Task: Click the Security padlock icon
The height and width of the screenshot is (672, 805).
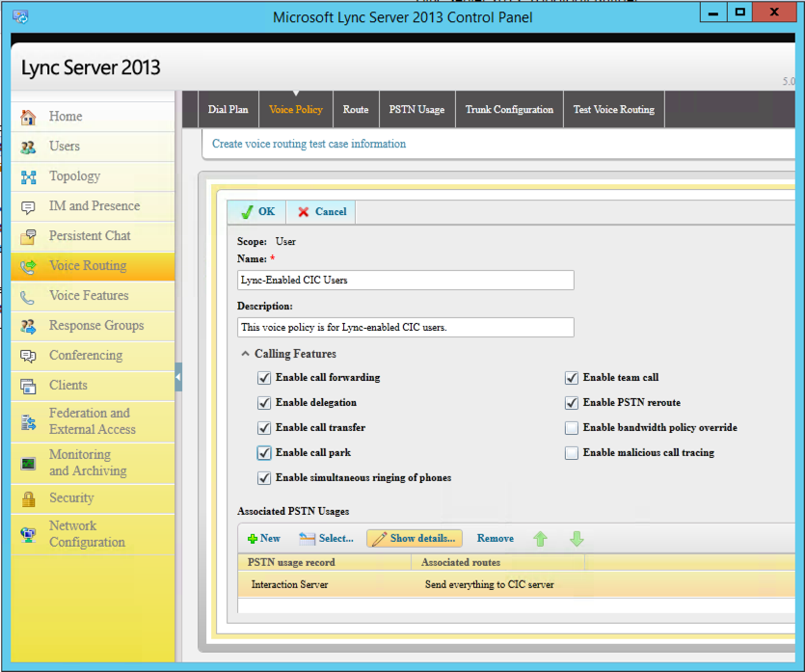Action: tap(28, 498)
